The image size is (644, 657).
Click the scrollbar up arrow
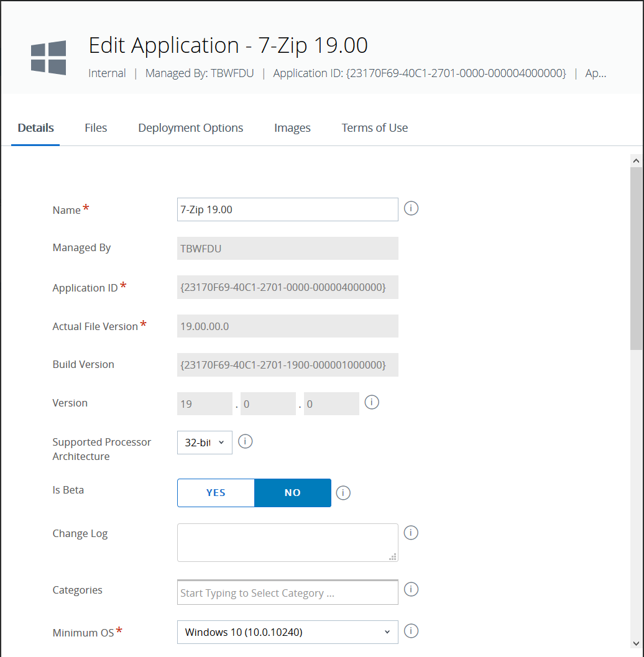(636, 161)
